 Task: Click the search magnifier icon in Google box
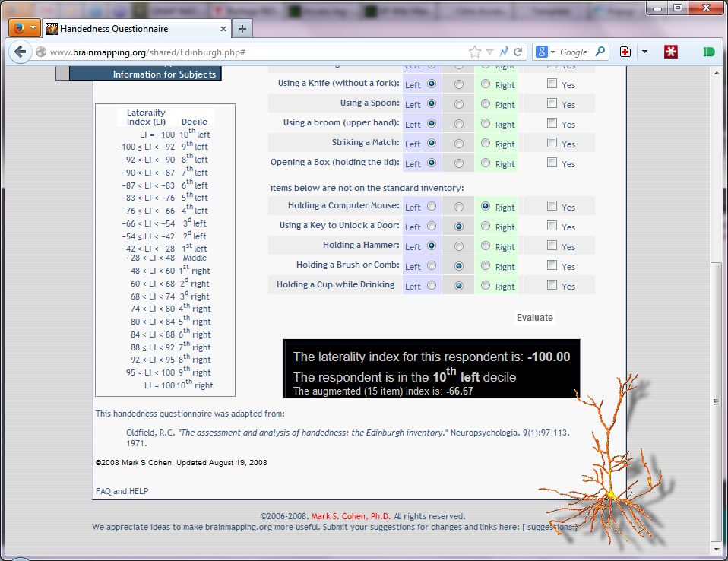[x=600, y=52]
